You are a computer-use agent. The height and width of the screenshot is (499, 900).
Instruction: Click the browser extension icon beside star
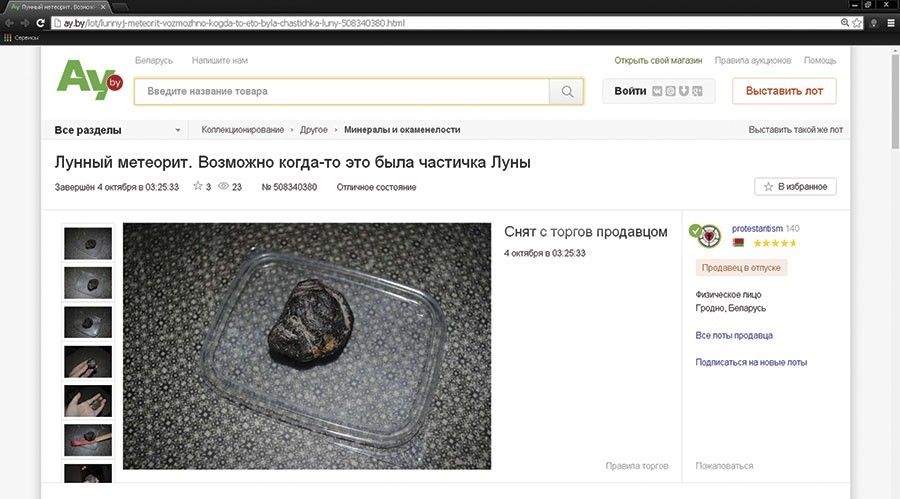click(x=874, y=23)
